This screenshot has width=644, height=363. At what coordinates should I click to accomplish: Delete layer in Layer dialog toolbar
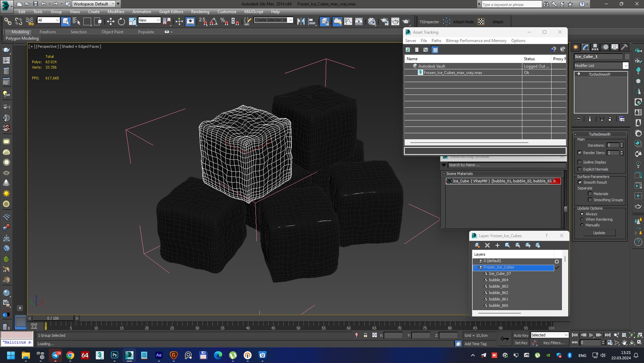pos(487,245)
